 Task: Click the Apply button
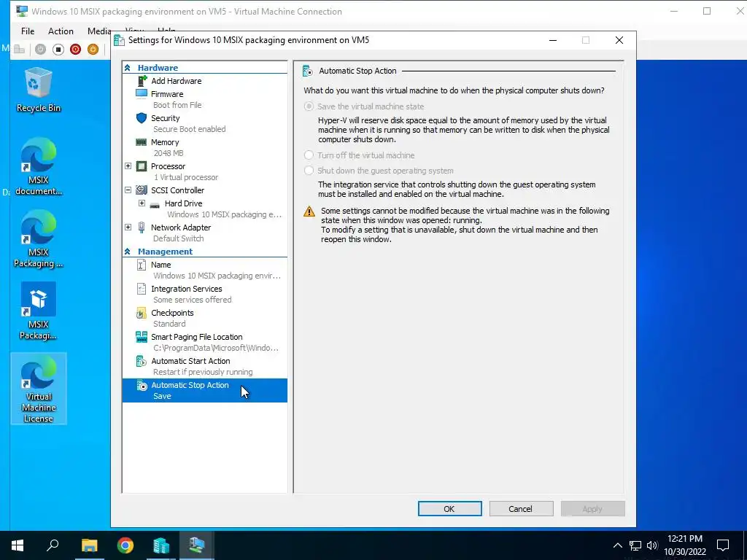click(592, 508)
